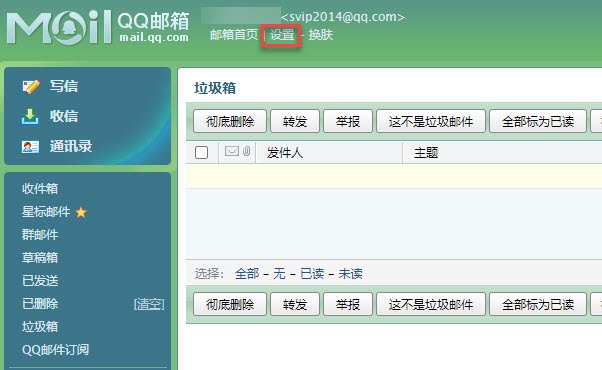Tick the select-all checkbox in the mail list header
The height and width of the screenshot is (370, 602).
click(202, 152)
